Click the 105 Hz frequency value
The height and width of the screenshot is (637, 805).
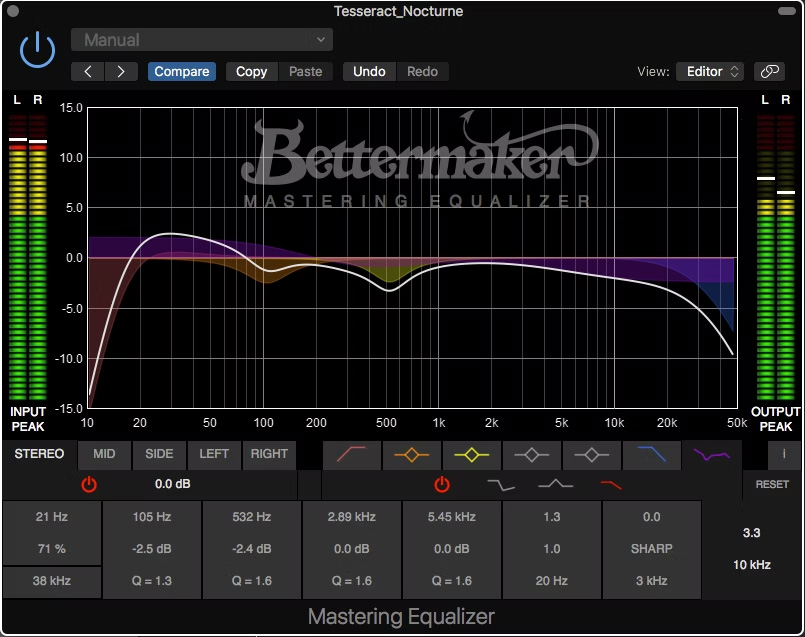pyautogui.click(x=152, y=517)
